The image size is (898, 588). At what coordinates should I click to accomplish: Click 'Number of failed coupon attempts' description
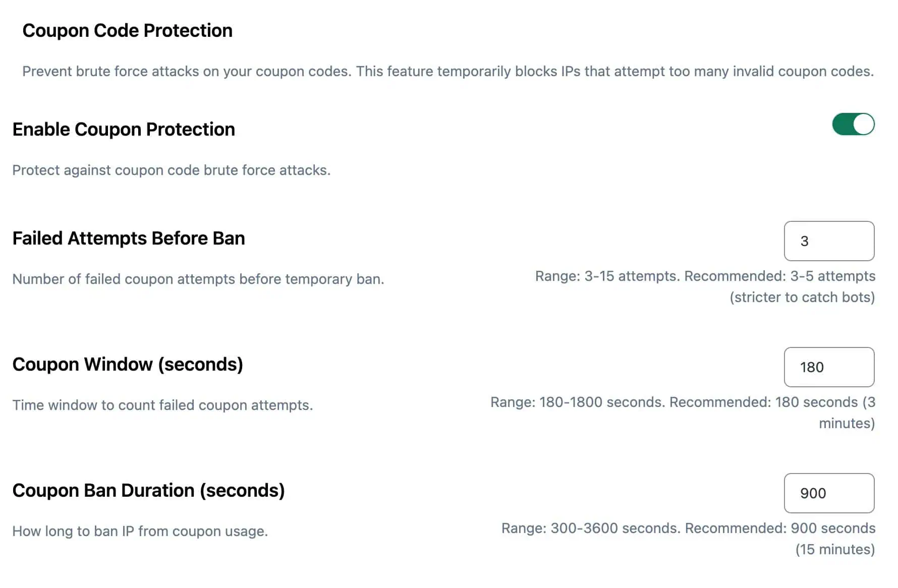click(x=198, y=279)
